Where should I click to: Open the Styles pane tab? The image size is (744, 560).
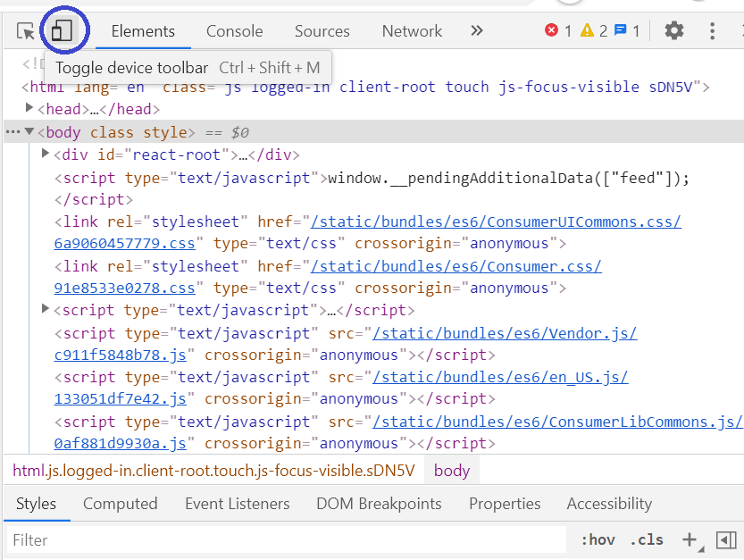pyautogui.click(x=36, y=504)
